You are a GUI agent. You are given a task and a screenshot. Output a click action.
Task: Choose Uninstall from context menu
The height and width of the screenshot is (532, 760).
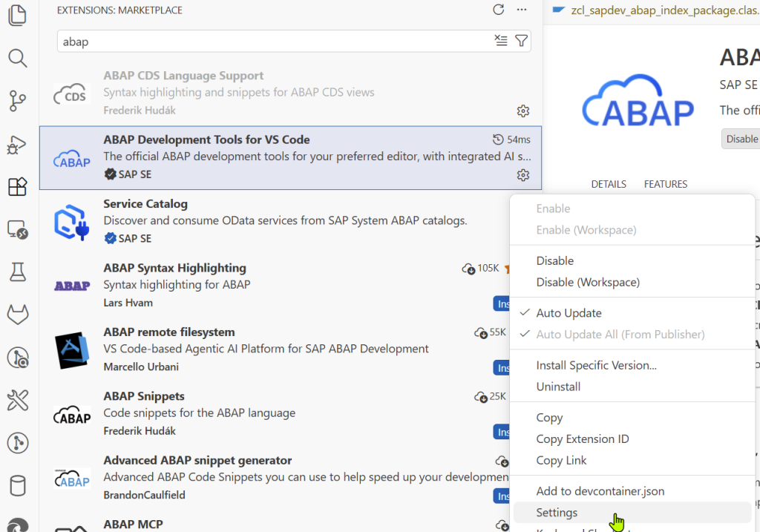click(x=632, y=387)
